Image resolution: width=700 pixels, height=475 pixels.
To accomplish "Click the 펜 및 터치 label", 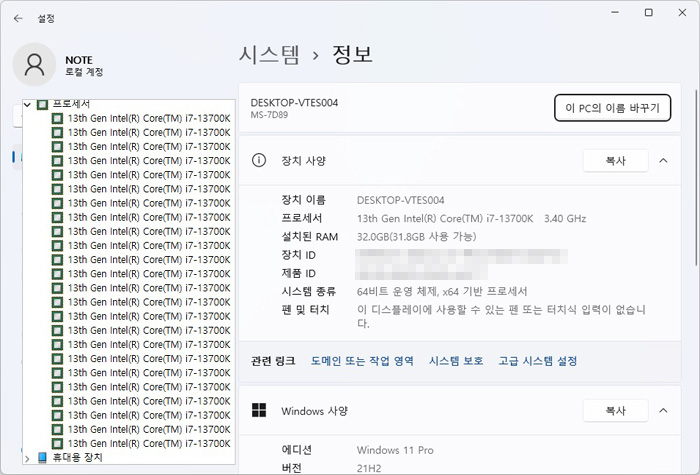I will (x=305, y=310).
